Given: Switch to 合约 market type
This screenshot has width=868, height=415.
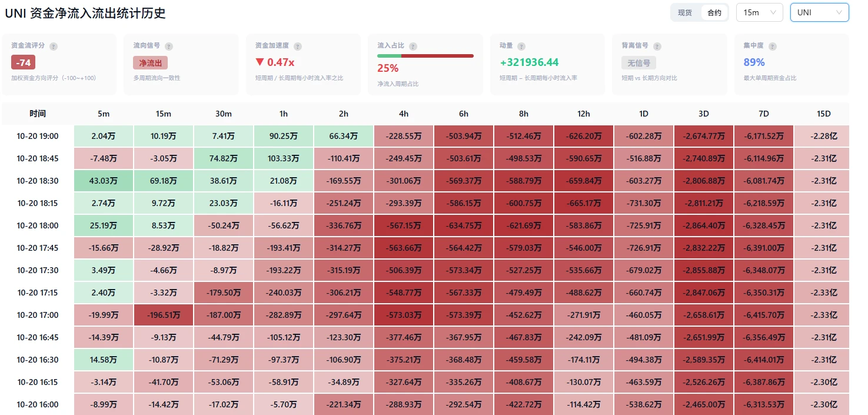Looking at the screenshot, I should point(714,12).
